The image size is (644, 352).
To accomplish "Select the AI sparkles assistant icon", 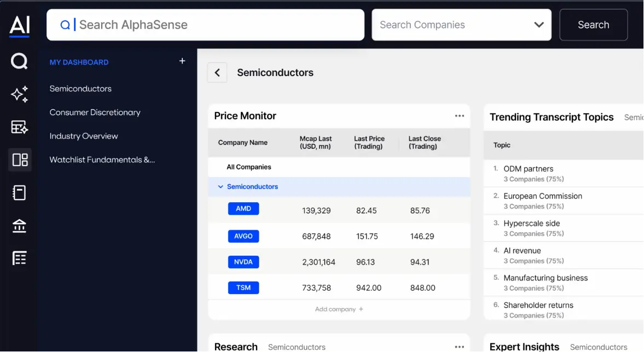I will 19,94.
